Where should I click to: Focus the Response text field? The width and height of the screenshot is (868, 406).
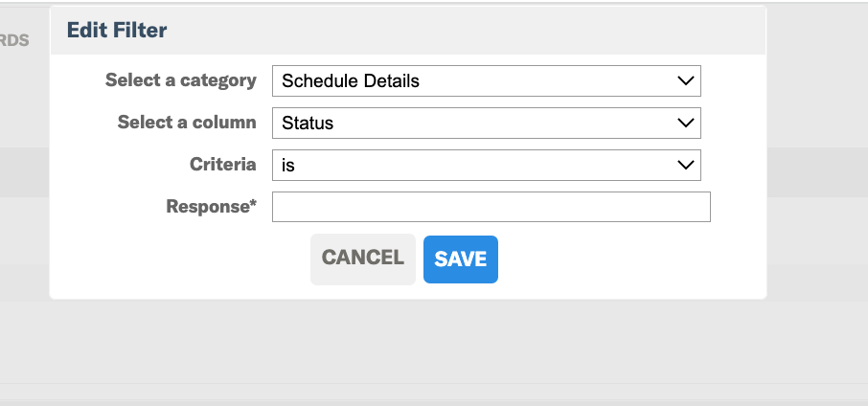(x=491, y=207)
